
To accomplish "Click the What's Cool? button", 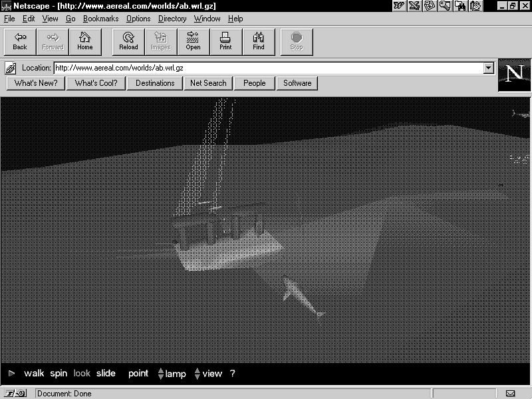I will click(x=96, y=83).
